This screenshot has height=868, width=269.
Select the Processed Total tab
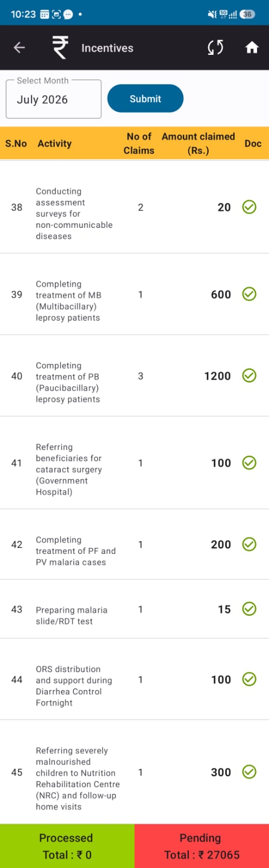pos(67,846)
